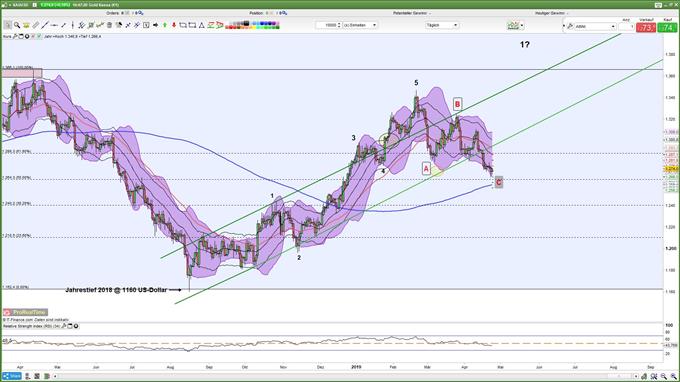The width and height of the screenshot is (680, 382).
Task: Insert a green up arrow marker
Action: 165,25
